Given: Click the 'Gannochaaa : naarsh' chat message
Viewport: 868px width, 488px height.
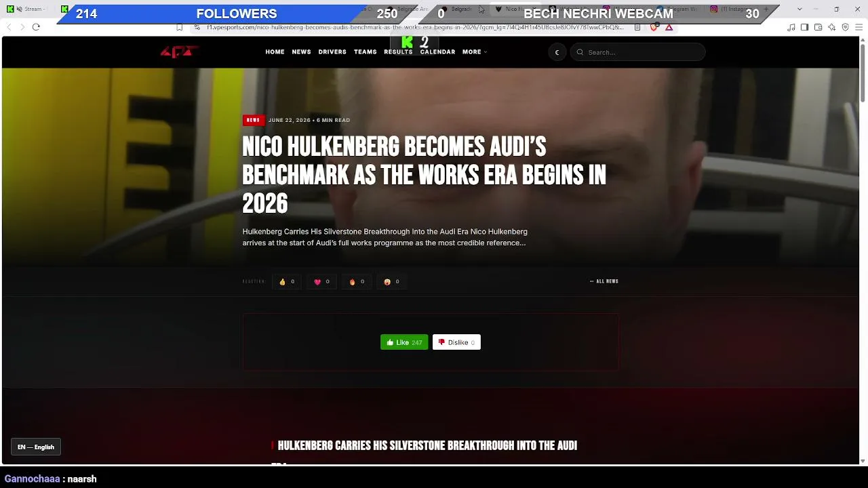Looking at the screenshot, I should [51, 479].
